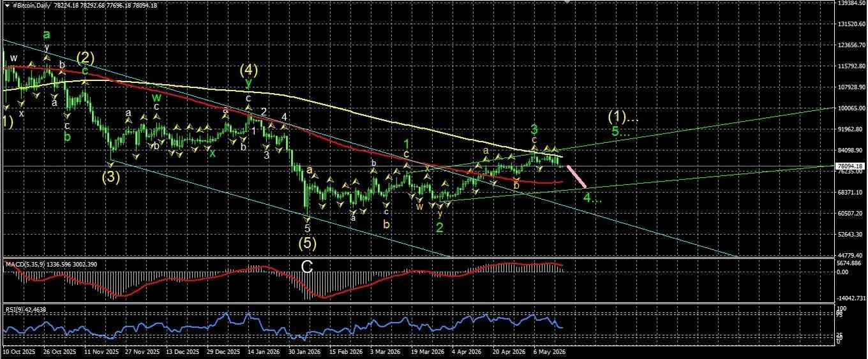Image resolution: width=868 pixels, height=359 pixels.
Task: Click the small triangle before #Bitcoin,Daily title
Action: [x=6, y=5]
